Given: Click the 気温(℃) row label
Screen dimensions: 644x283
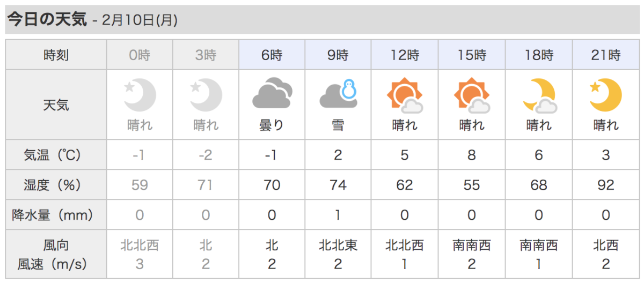Looking at the screenshot, I should (56, 155).
